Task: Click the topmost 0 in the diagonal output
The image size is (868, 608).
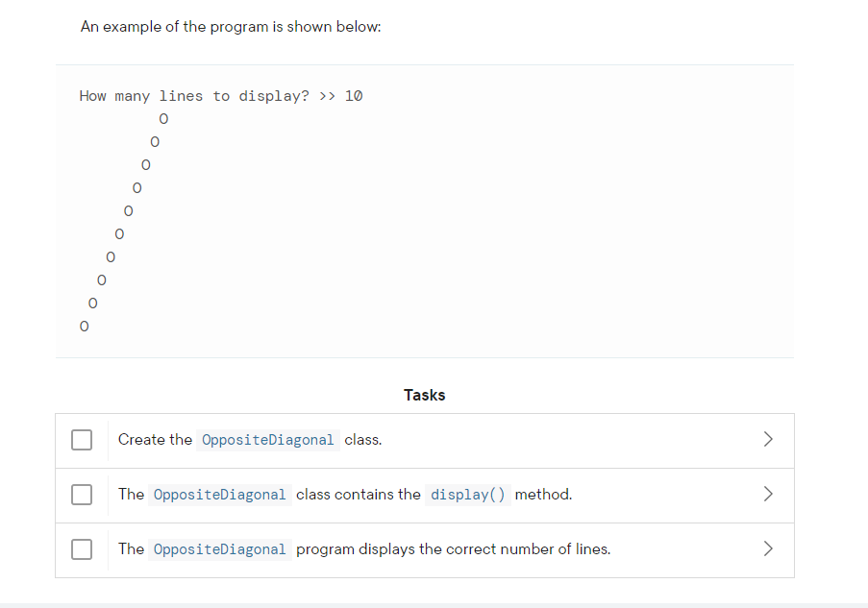Action: click(x=163, y=118)
